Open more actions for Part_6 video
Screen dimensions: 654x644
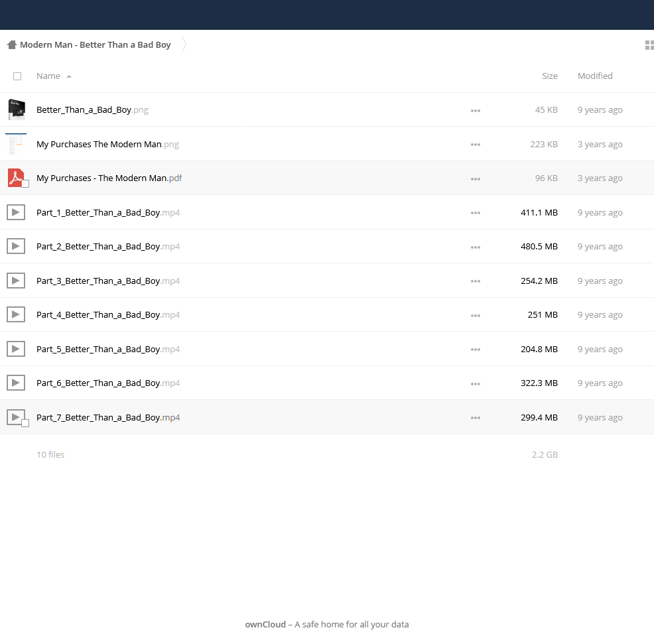pos(476,384)
